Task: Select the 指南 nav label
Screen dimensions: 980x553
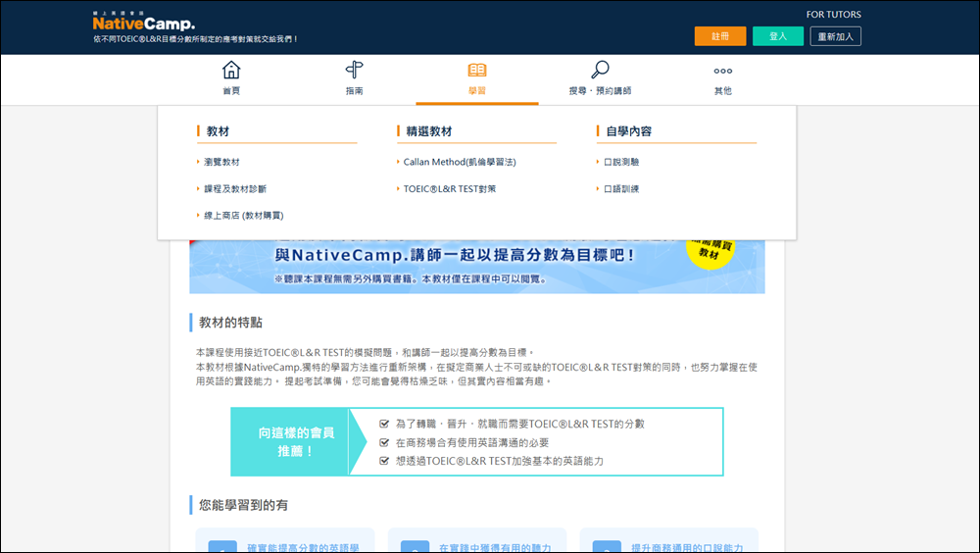Action: click(x=355, y=91)
